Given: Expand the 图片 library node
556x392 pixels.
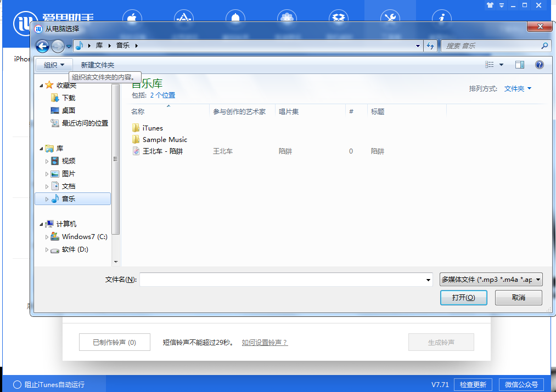Looking at the screenshot, I should pos(47,174).
